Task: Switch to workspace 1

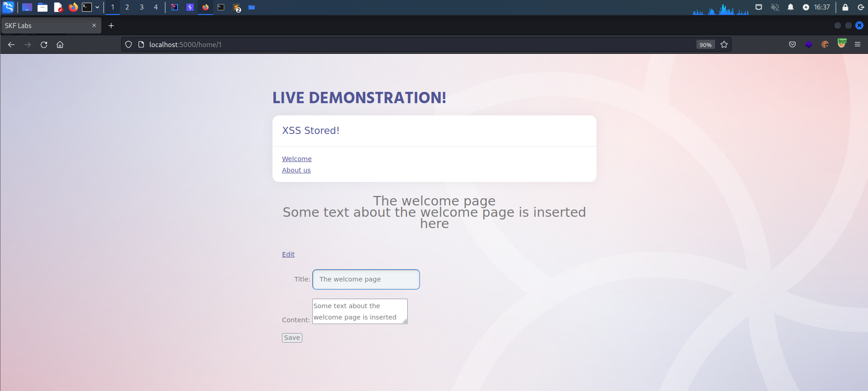Action: click(113, 7)
